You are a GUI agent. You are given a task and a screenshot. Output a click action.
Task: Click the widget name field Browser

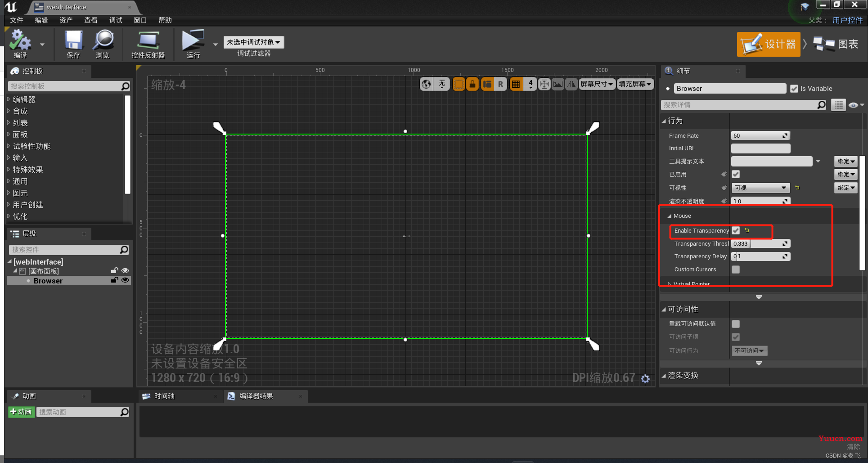[730, 89]
